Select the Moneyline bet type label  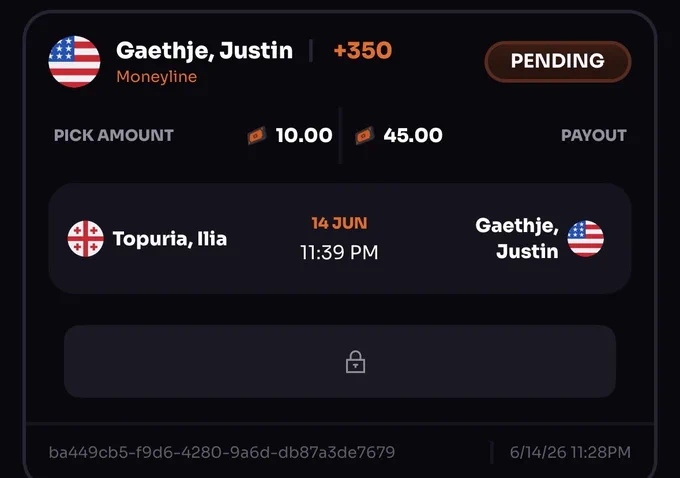pyautogui.click(x=157, y=77)
